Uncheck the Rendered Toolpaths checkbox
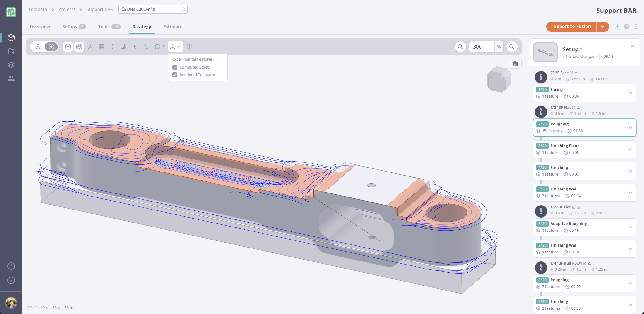The image size is (644, 314). pos(175,75)
